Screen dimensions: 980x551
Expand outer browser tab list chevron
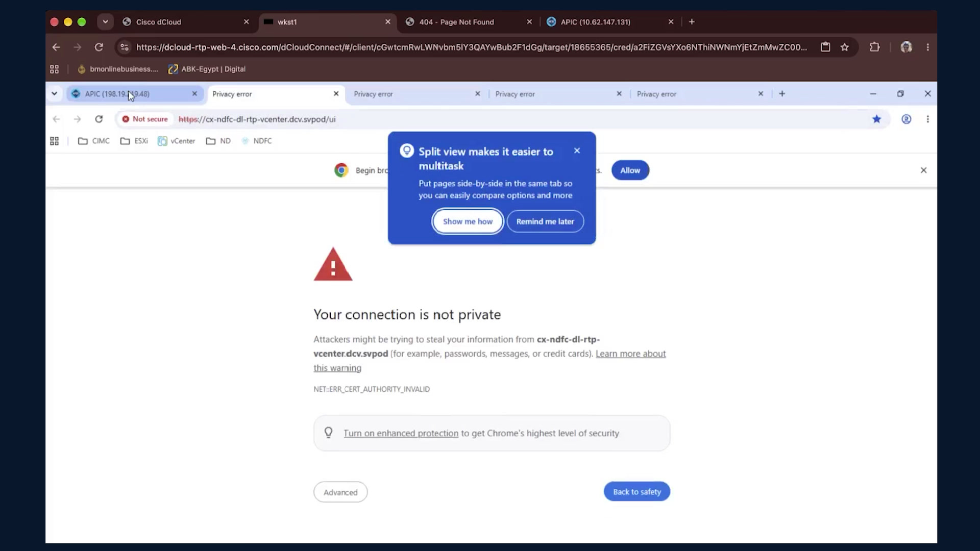105,21
